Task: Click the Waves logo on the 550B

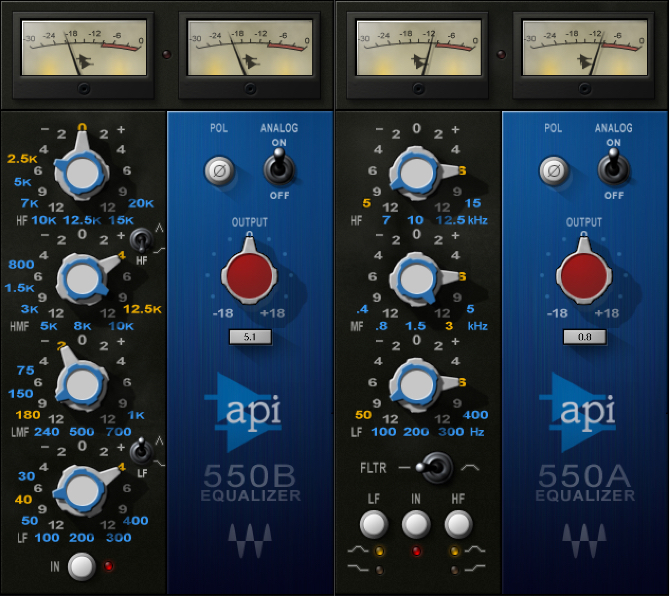Action: tap(250, 540)
